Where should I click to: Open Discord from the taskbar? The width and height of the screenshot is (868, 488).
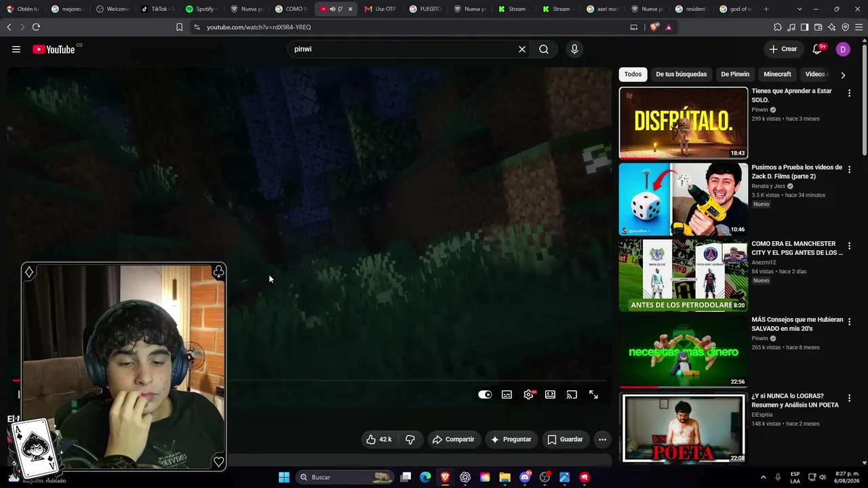[x=525, y=477]
